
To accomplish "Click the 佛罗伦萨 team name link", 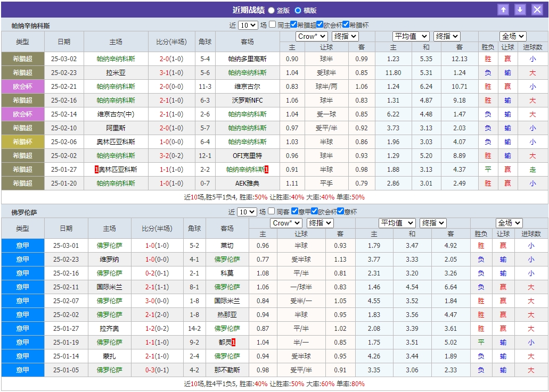I will [x=110, y=245].
